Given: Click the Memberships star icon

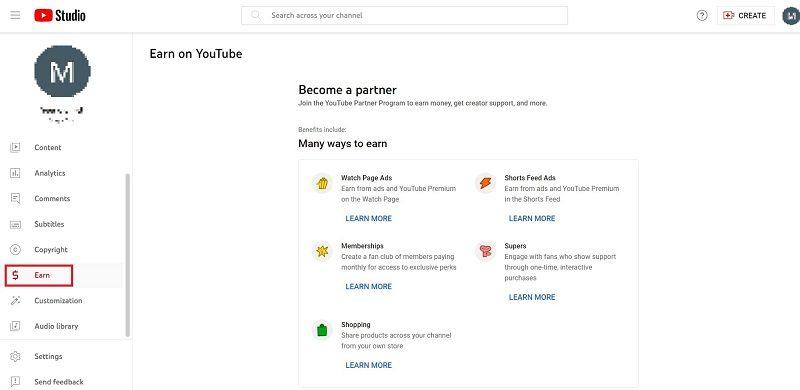Looking at the screenshot, I should click(322, 251).
